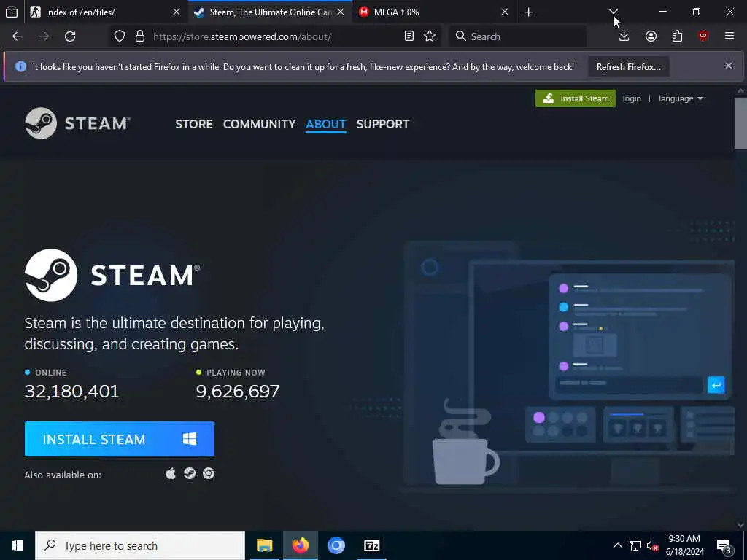Open Windows Start menu
747x560 pixels.
pos(18,545)
